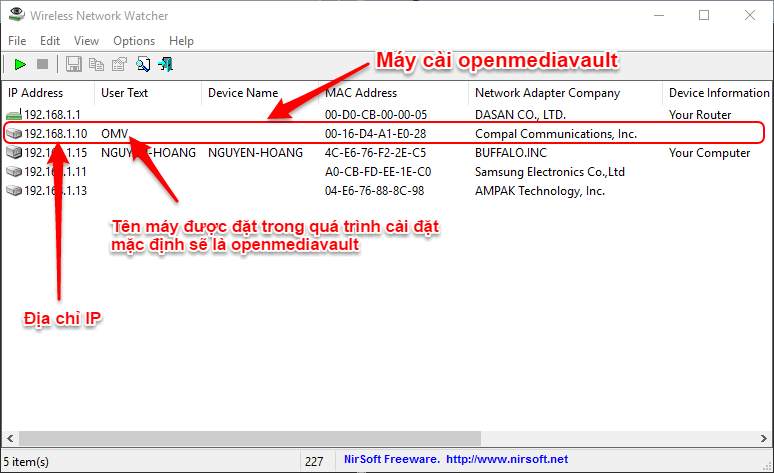Sort by Device Information column header
Image resolution: width=774 pixels, height=473 pixels.
point(718,93)
